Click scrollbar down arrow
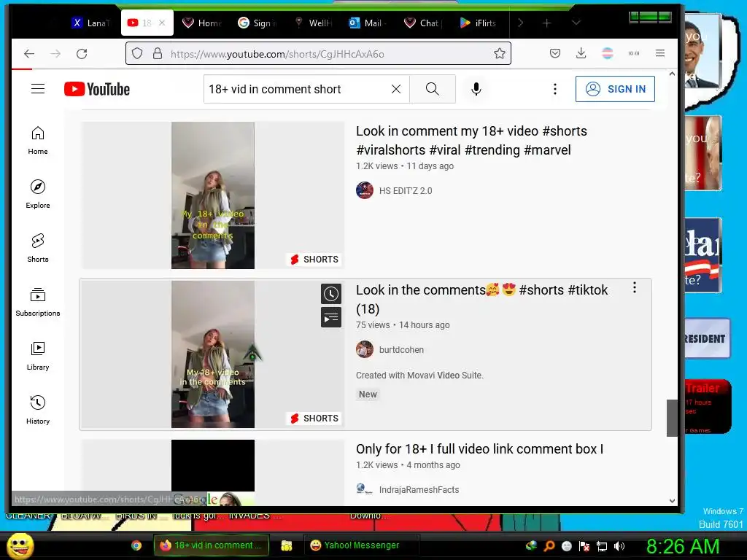Viewport: 747px width, 560px height. 672,500
